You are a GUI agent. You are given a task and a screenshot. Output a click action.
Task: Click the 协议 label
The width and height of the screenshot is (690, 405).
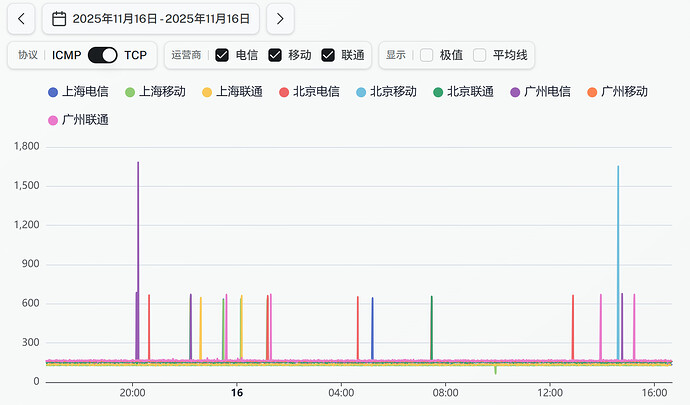(28, 55)
